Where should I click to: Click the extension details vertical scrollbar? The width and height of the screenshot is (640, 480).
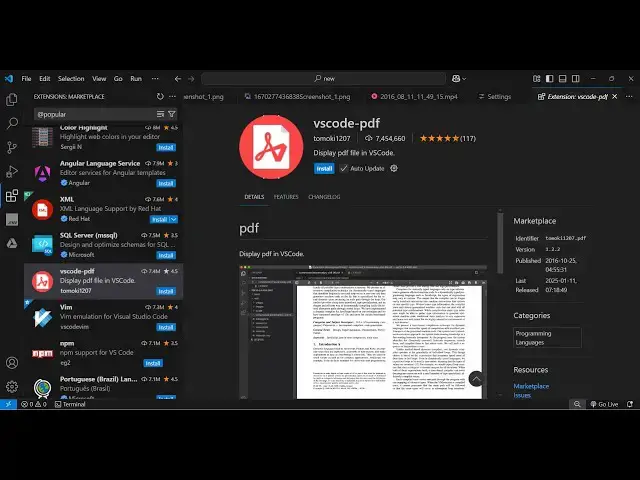click(500, 243)
